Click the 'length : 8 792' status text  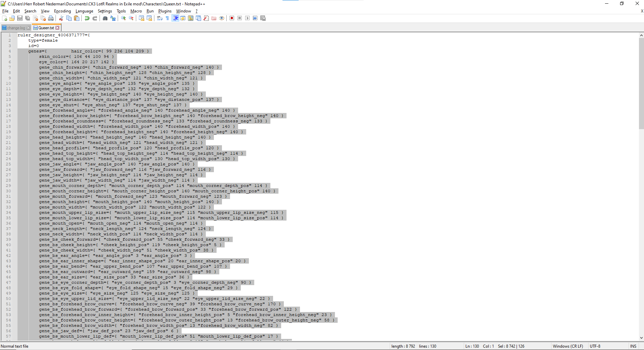tap(403, 346)
